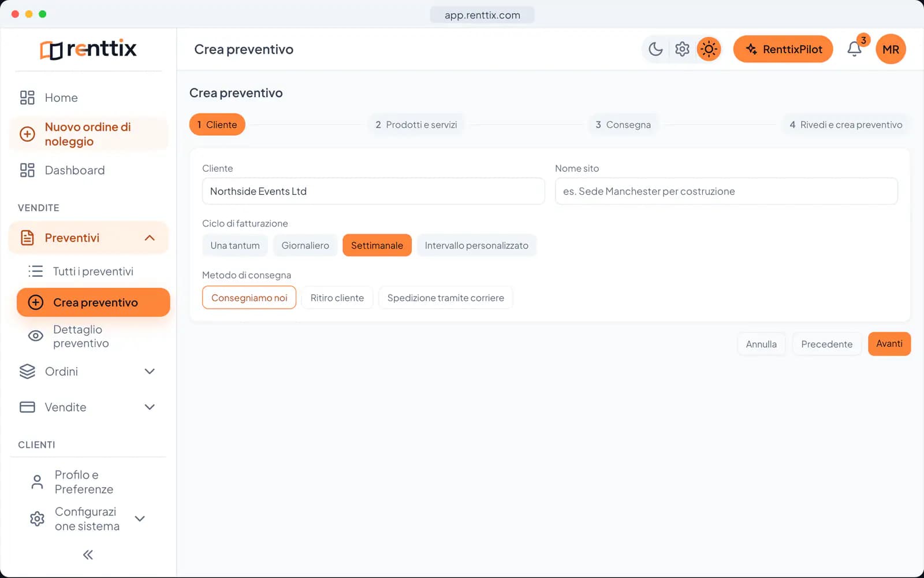
Task: Choose Intervallo personalizzato billing cycle
Action: [476, 245]
